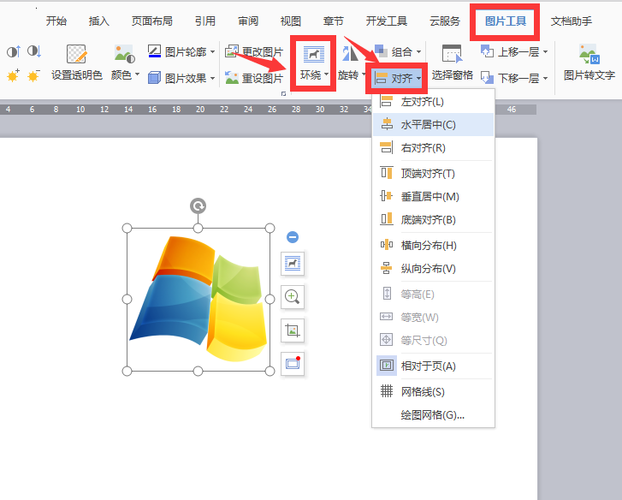Image resolution: width=622 pixels, height=500 pixels.
Task: Select the 图片工具 tab
Action: click(505, 21)
